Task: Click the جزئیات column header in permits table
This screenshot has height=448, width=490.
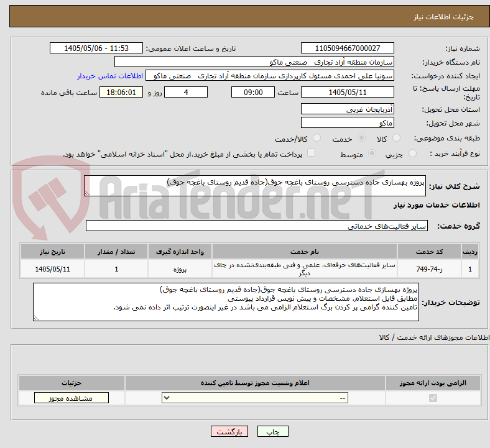Action: (x=72, y=383)
